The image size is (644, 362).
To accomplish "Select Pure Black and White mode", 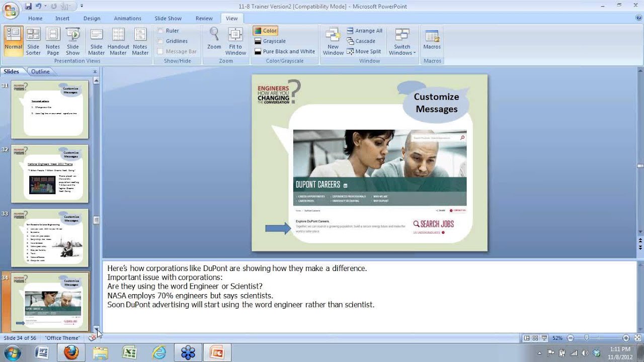I will point(284,51).
